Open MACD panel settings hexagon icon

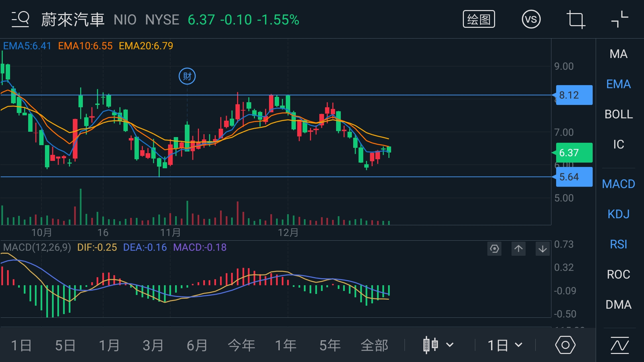(494, 249)
